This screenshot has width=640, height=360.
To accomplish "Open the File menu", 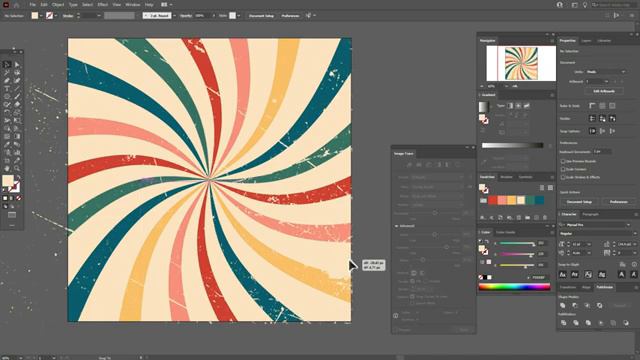I will click(x=33, y=5).
